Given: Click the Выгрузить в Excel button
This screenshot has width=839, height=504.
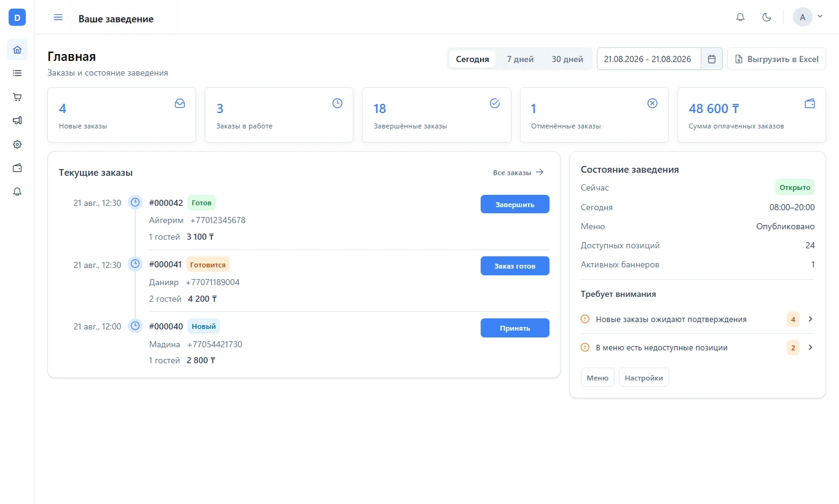Looking at the screenshot, I should tap(776, 59).
